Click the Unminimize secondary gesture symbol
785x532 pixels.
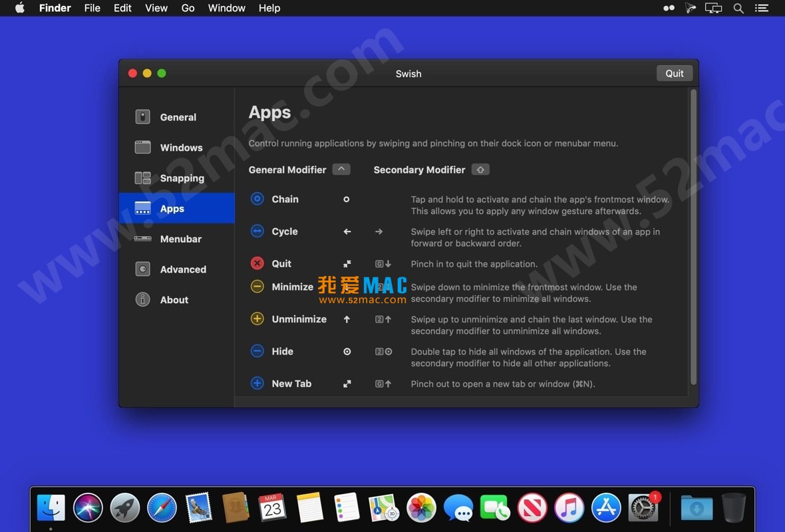pos(383,319)
